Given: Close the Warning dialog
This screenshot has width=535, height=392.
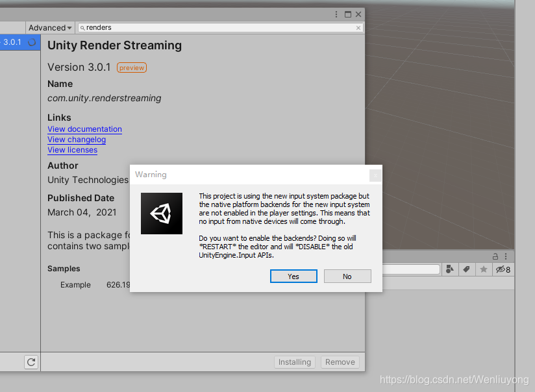Looking at the screenshot, I should pyautogui.click(x=375, y=175).
